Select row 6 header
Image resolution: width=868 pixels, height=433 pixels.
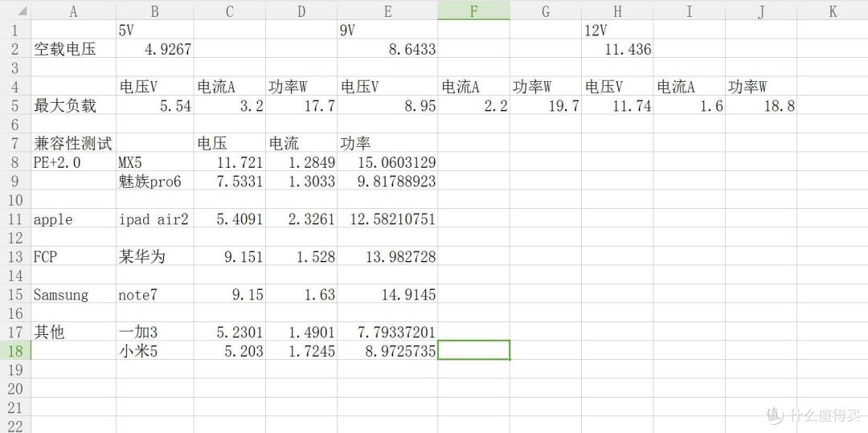coord(15,125)
